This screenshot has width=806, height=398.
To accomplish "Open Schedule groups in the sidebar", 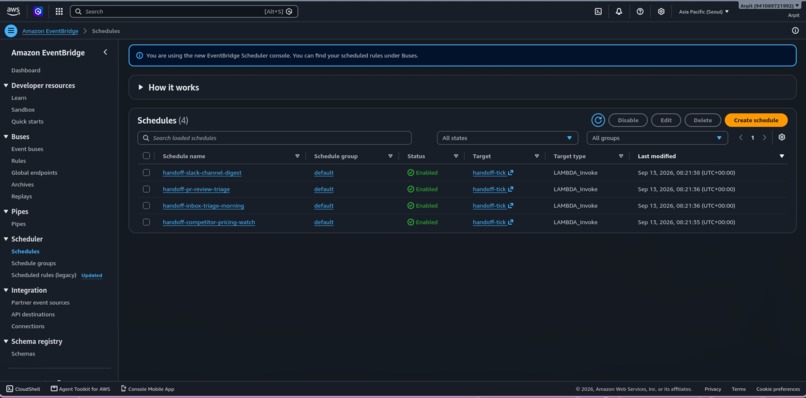I will click(x=33, y=263).
